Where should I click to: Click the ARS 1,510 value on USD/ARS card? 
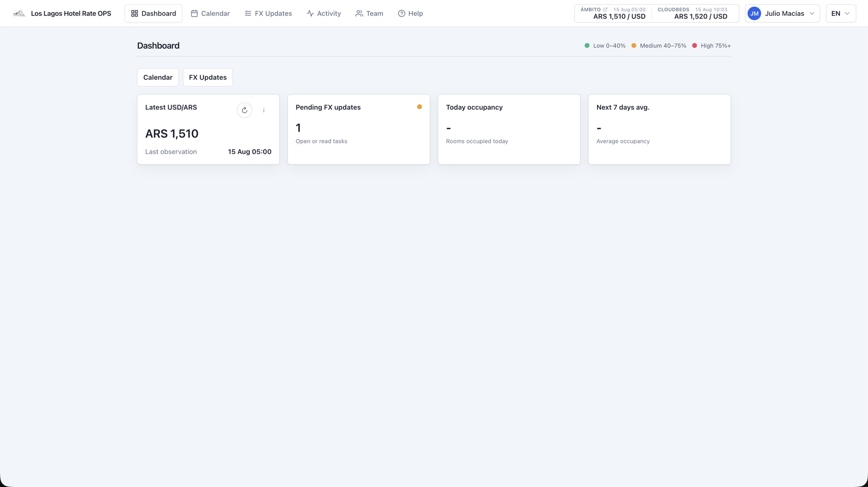click(172, 134)
